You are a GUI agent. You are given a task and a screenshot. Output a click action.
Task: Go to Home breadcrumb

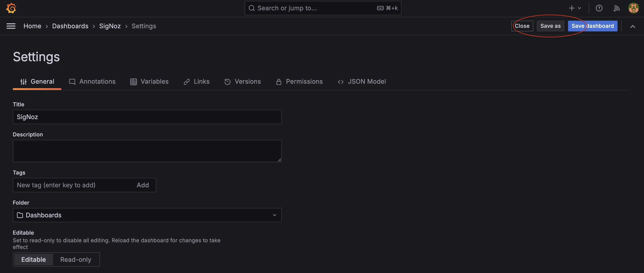click(x=32, y=26)
